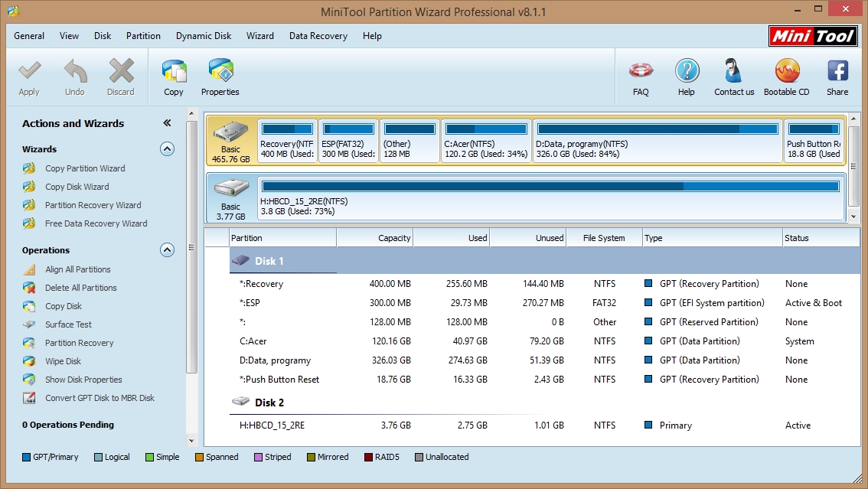Launch the Partition Recovery Wizard
Screen dimensions: 868x489
pos(93,205)
